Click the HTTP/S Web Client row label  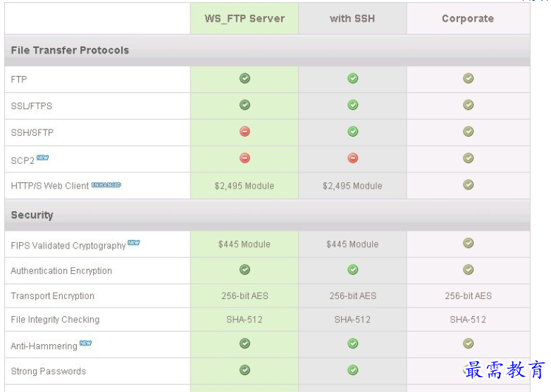[50, 186]
